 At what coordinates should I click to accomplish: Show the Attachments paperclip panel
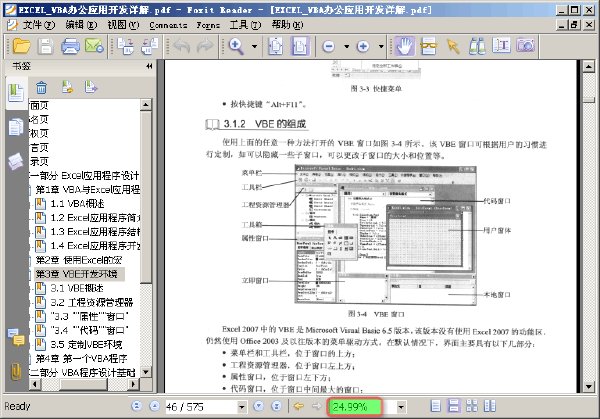click(16, 371)
